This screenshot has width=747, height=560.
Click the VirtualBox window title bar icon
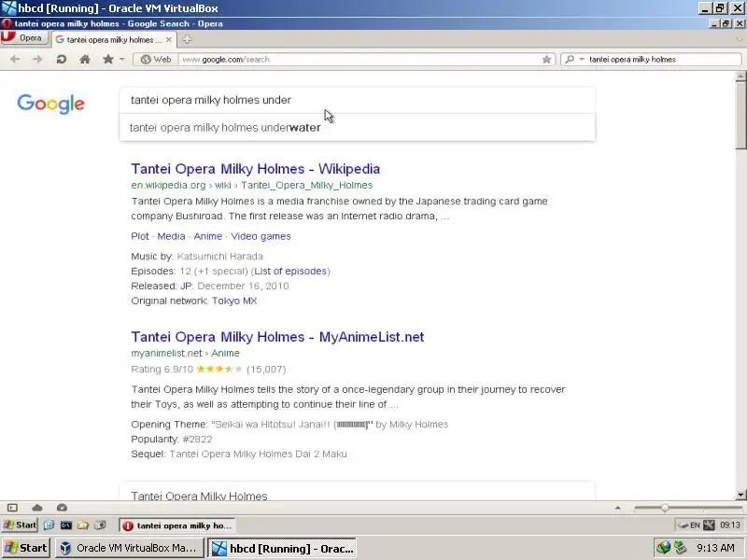[x=8, y=8]
